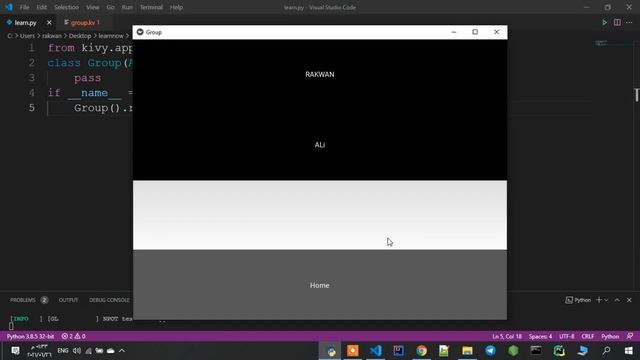Open the Help menu

176,7
